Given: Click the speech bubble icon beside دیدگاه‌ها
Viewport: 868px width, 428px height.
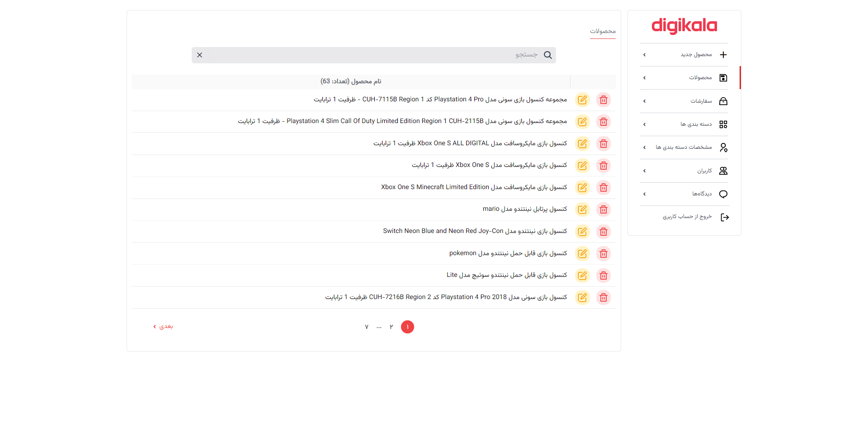Looking at the screenshot, I should tap(723, 194).
